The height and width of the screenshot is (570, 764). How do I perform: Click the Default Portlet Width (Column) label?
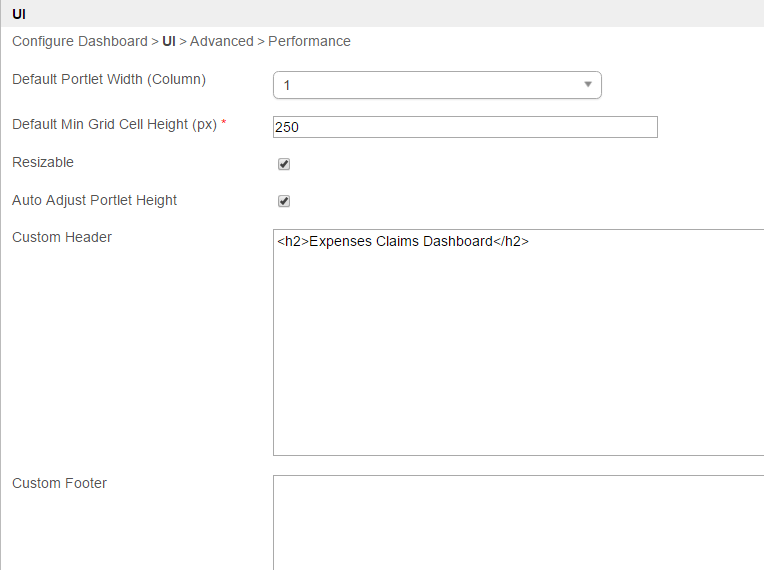tap(109, 79)
